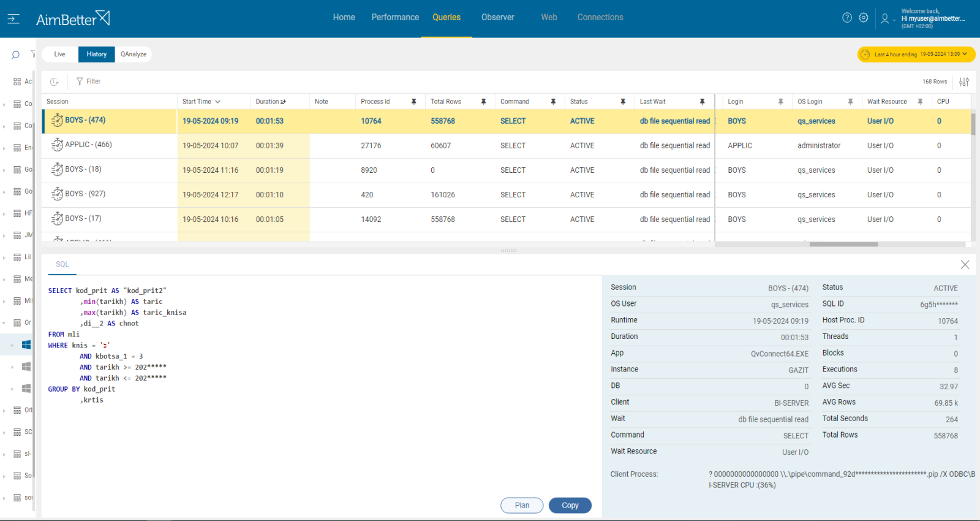
Task: Select the BOYS - (927) session row
Action: coord(506,195)
